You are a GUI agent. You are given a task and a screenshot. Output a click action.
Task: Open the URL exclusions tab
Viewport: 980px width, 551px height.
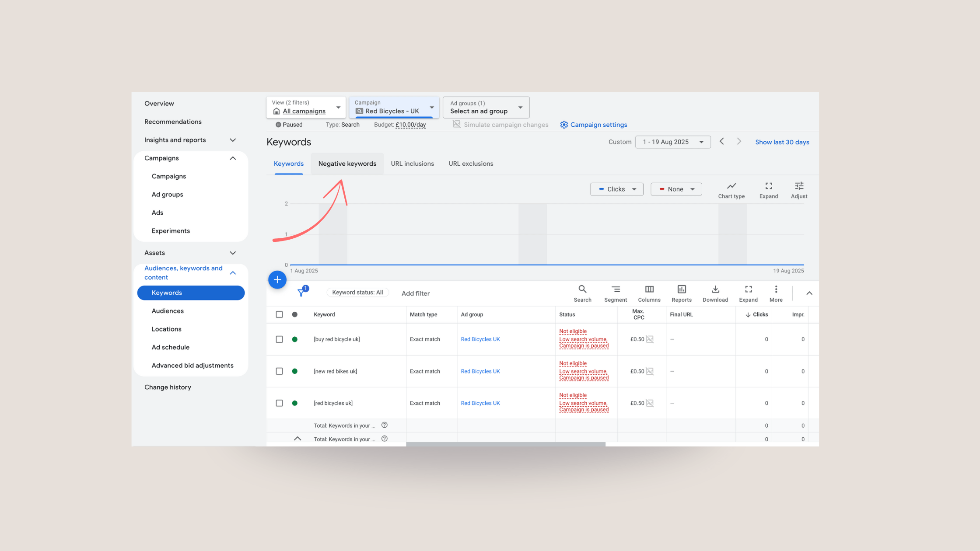coord(470,163)
